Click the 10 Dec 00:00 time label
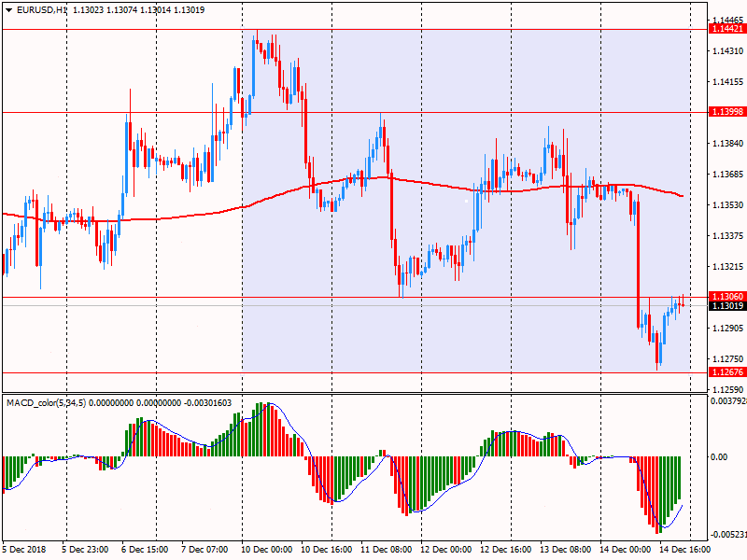This screenshot has width=747, height=560. 268,550
